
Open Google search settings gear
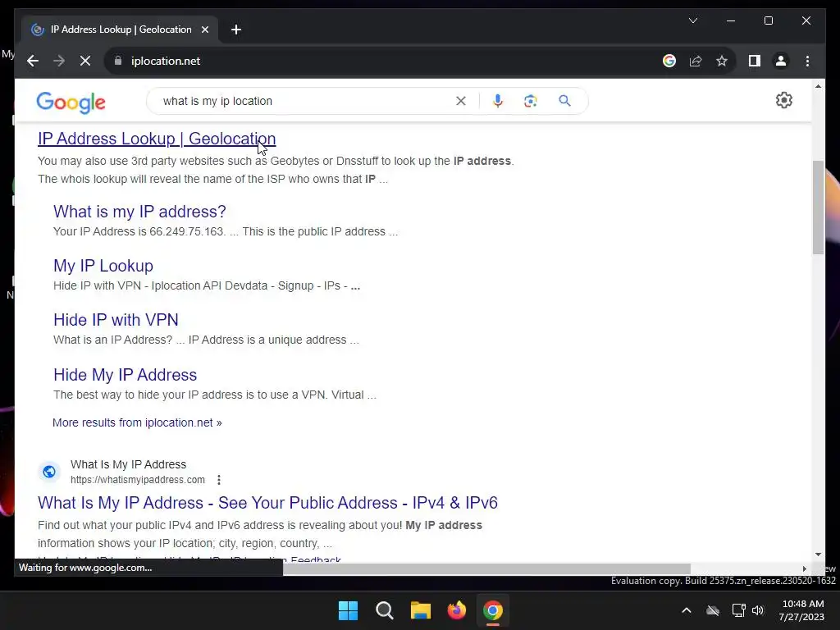(x=783, y=100)
